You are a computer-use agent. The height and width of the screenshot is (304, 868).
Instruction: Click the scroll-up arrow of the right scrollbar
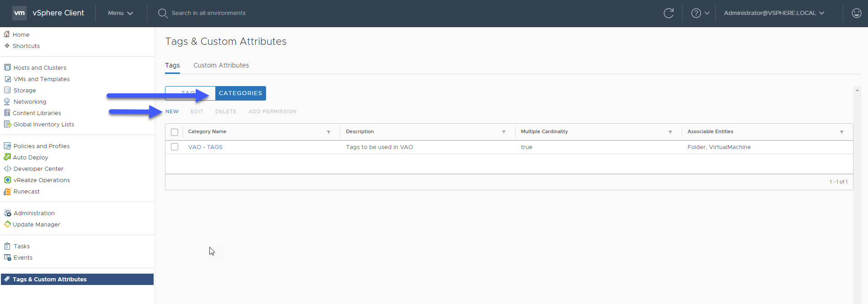click(857, 90)
